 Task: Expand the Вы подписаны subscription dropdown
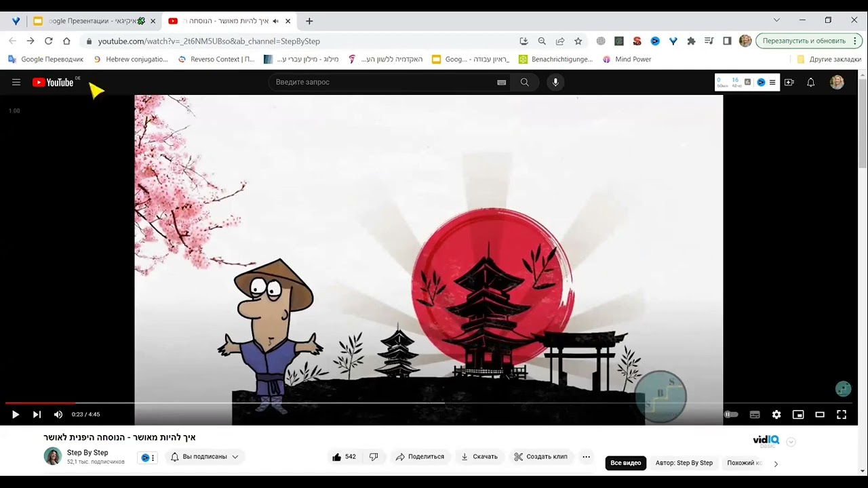(205, 457)
